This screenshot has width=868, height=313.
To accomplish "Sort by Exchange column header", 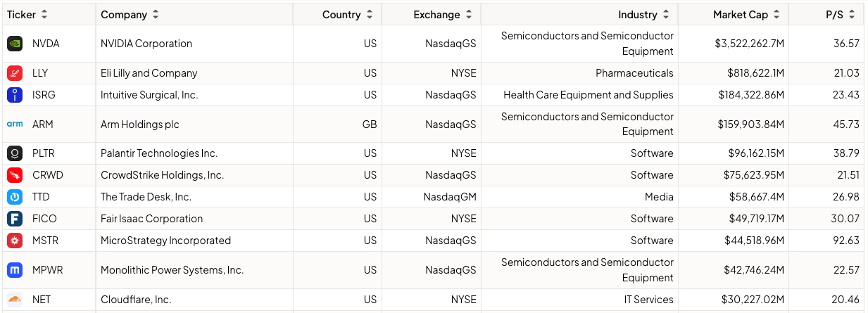I will coord(469,15).
